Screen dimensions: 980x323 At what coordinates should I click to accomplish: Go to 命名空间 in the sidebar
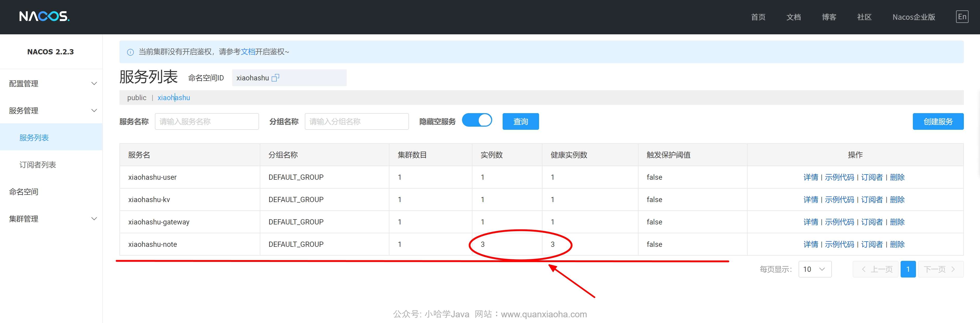pyautogui.click(x=24, y=191)
